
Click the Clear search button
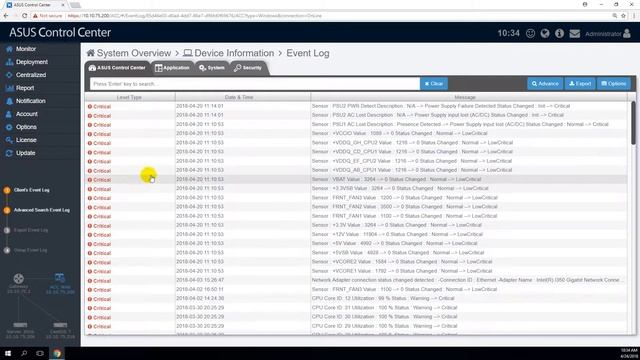[434, 84]
